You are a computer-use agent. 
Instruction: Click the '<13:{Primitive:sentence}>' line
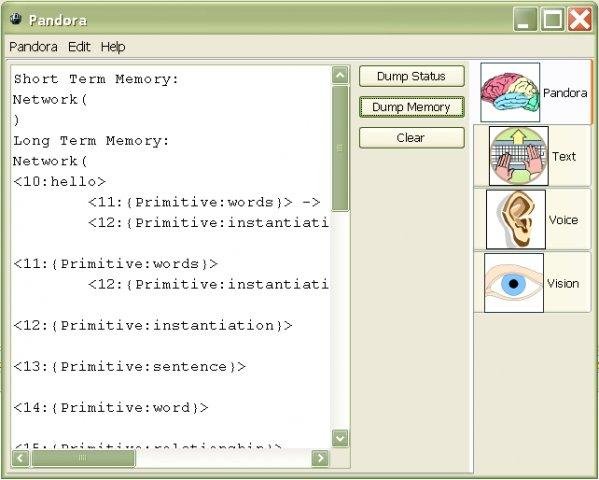(130, 367)
